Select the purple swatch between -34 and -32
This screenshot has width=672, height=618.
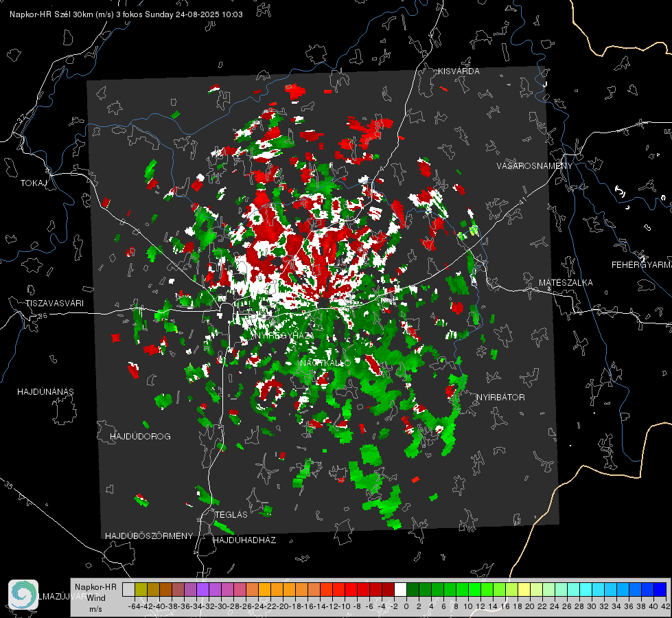pos(202,589)
